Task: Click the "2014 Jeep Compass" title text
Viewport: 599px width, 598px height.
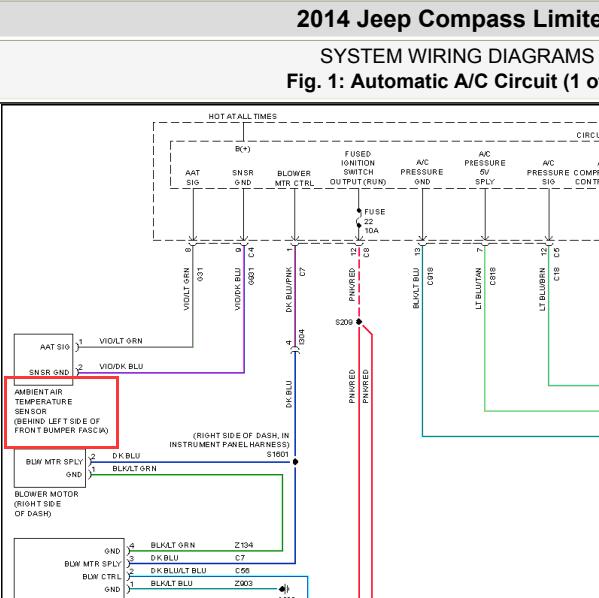Action: 412,19
